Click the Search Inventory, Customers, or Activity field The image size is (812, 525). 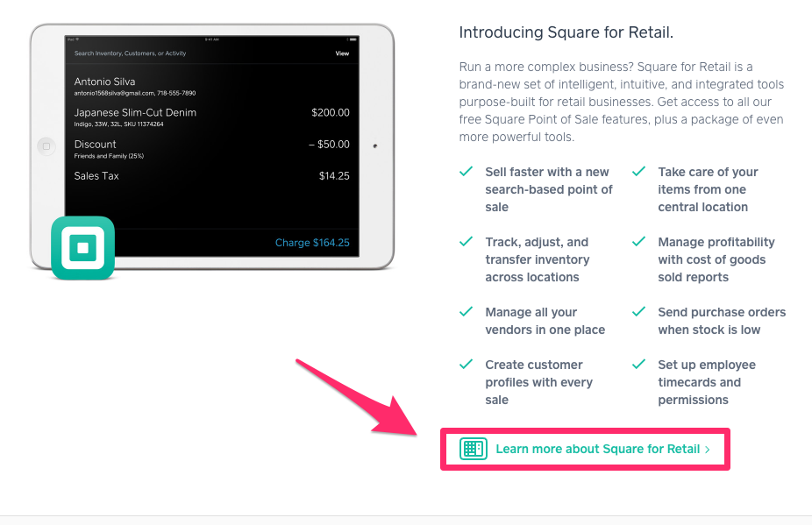pyautogui.click(x=130, y=53)
